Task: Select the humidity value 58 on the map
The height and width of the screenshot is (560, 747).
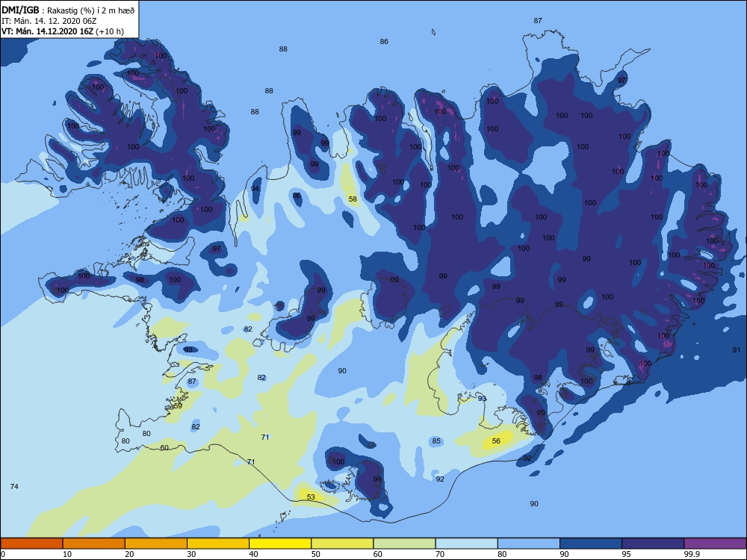Action: (x=353, y=199)
